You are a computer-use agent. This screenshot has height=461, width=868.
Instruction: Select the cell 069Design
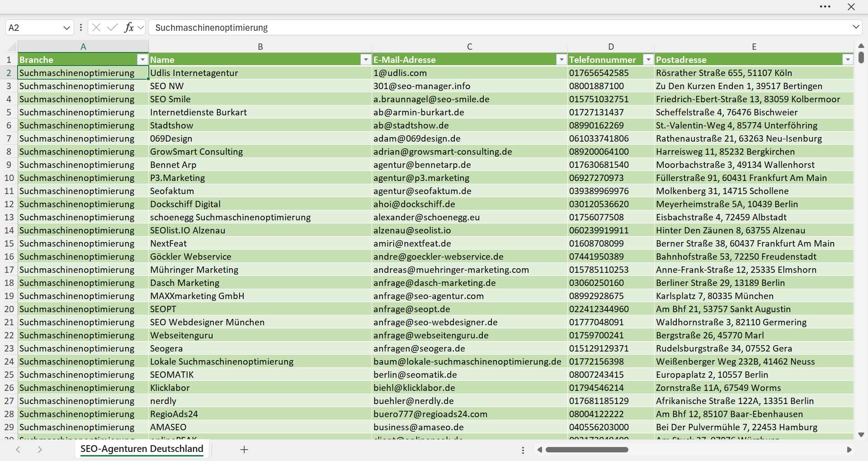tap(260, 138)
